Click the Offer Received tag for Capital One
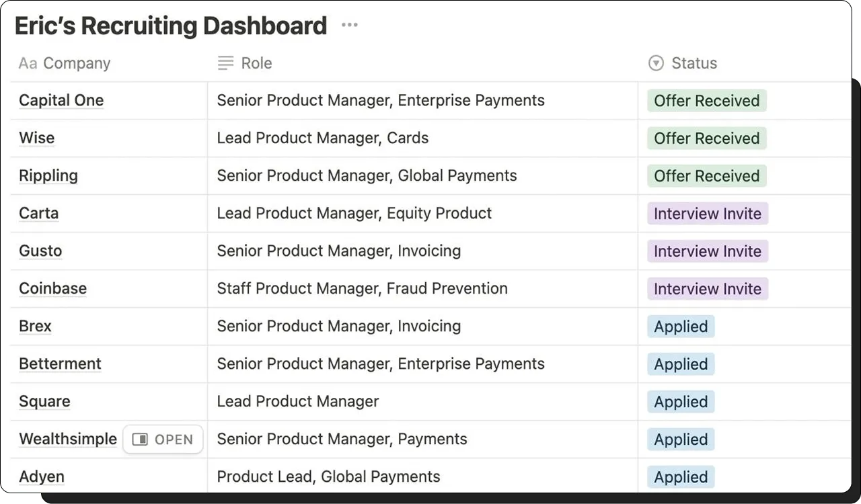Screen dimensions: 861x504 coord(707,101)
